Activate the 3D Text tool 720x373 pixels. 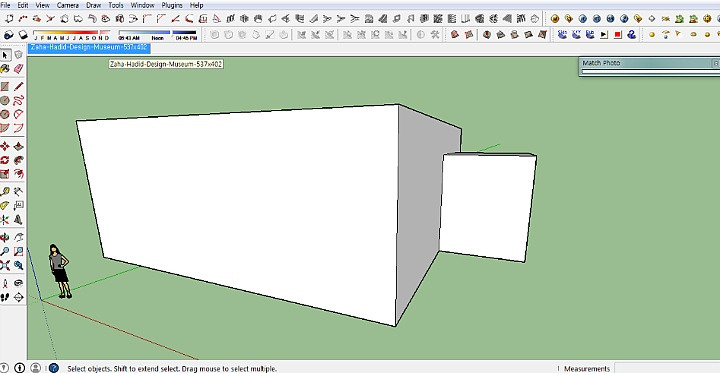pyautogui.click(x=18, y=219)
